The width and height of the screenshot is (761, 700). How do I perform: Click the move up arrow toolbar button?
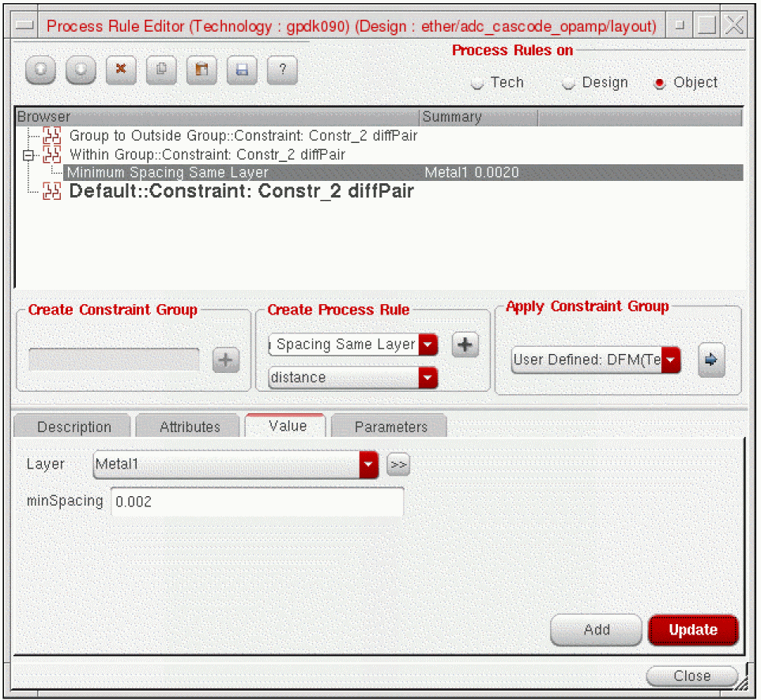40,70
